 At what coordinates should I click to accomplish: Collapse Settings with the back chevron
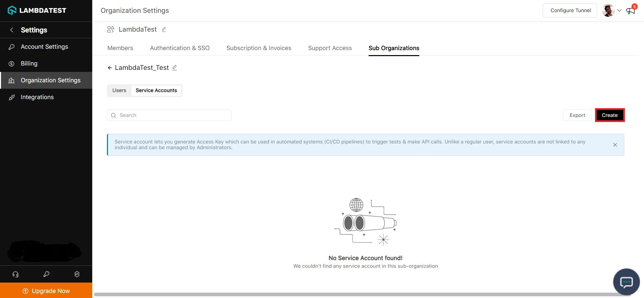tap(12, 30)
